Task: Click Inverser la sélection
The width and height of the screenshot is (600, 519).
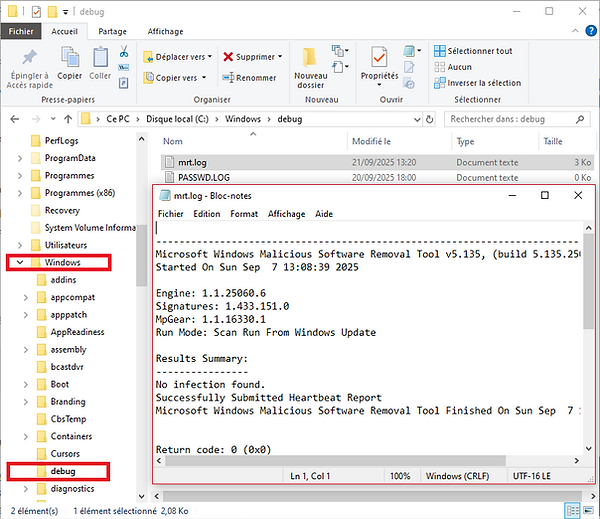Action: pos(477,83)
